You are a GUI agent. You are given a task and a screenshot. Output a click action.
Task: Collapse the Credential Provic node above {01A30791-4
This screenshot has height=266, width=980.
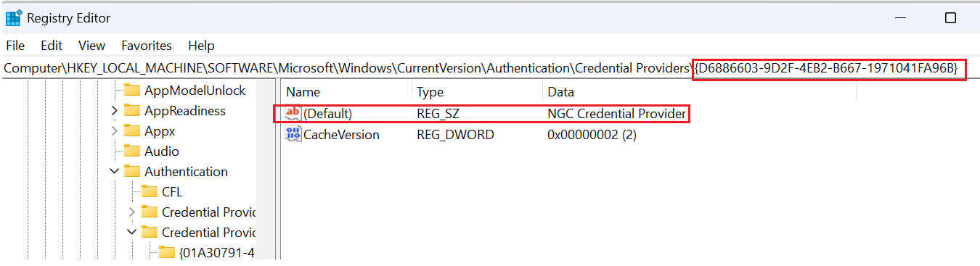point(131,233)
